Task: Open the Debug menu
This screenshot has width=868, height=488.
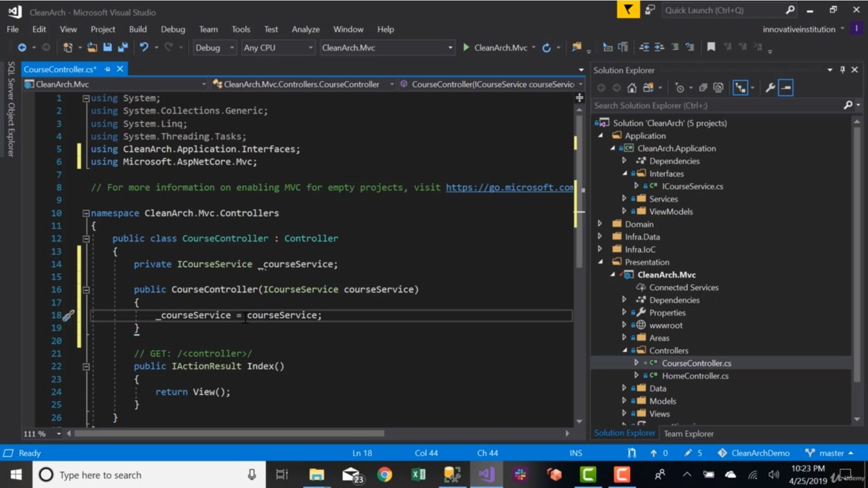Action: point(173,29)
